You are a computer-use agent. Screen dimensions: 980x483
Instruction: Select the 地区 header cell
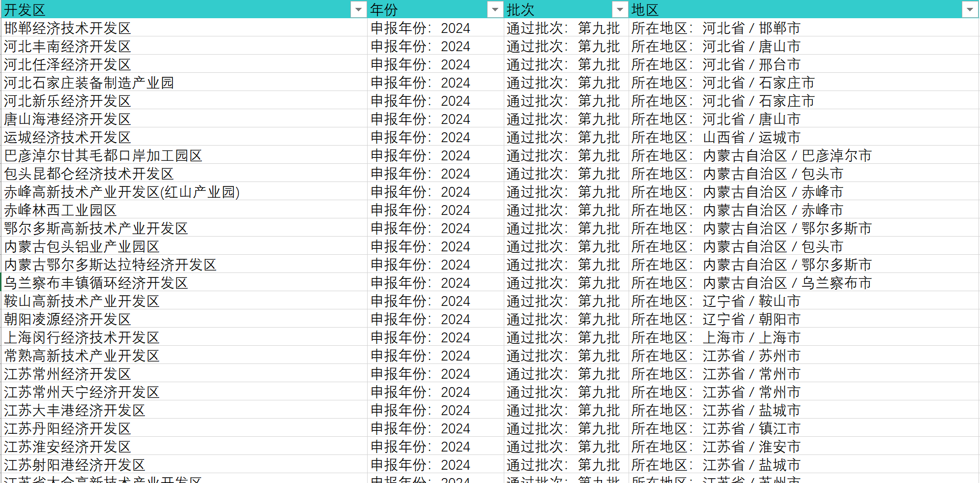click(x=804, y=9)
